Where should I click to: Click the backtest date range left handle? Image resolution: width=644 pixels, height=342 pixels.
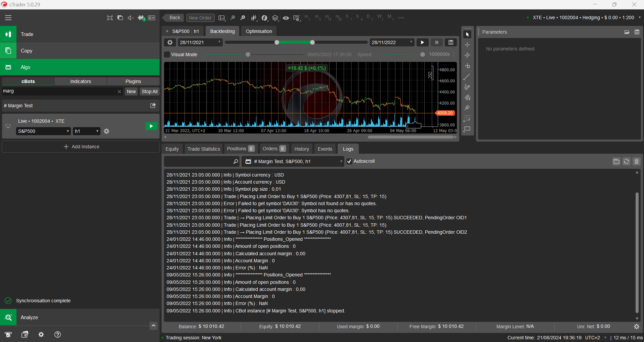[x=277, y=42]
